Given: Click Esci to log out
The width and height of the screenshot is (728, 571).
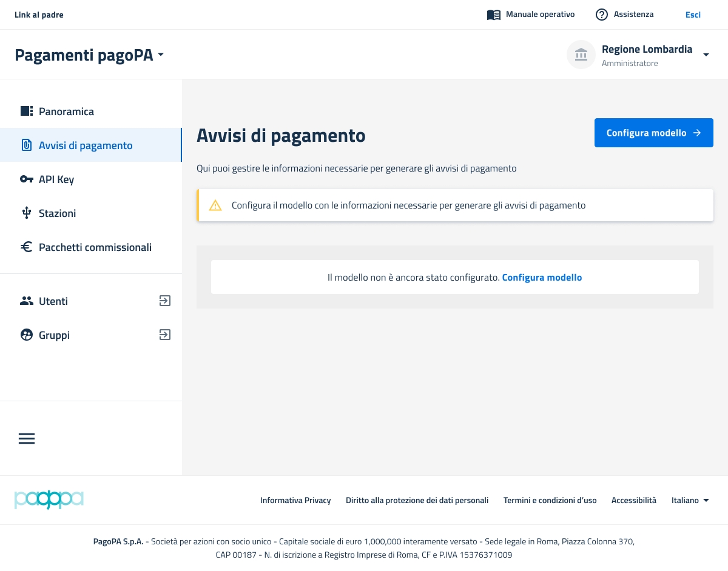Looking at the screenshot, I should point(693,15).
